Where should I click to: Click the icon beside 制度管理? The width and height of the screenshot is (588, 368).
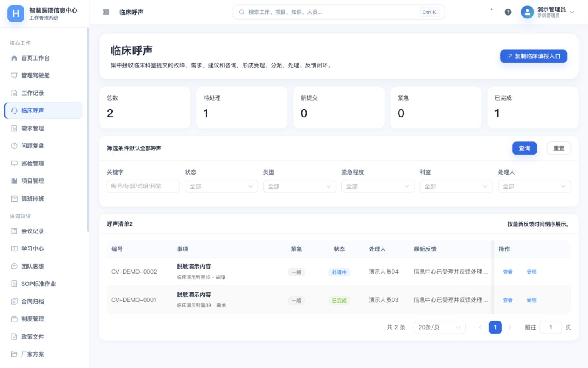[14, 319]
